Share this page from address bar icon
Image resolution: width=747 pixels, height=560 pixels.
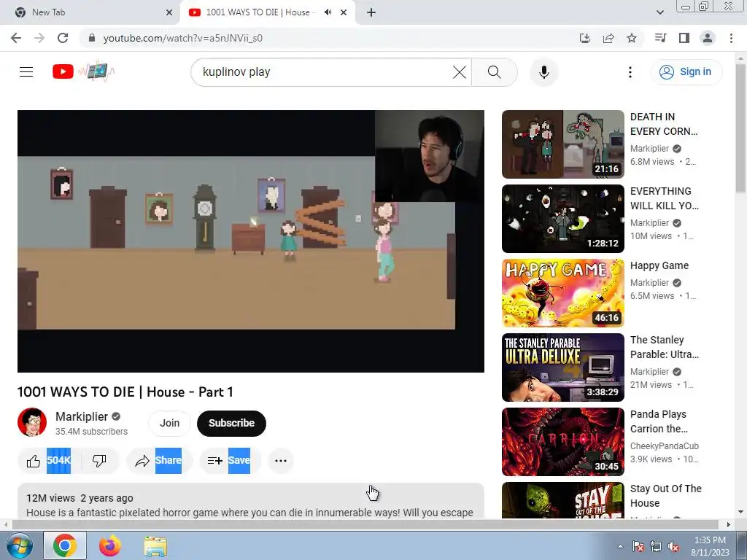point(608,38)
